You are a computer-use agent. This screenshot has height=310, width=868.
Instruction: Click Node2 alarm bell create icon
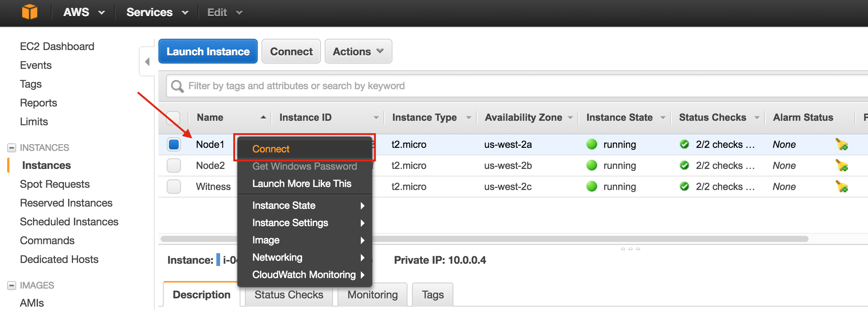pyautogui.click(x=842, y=166)
